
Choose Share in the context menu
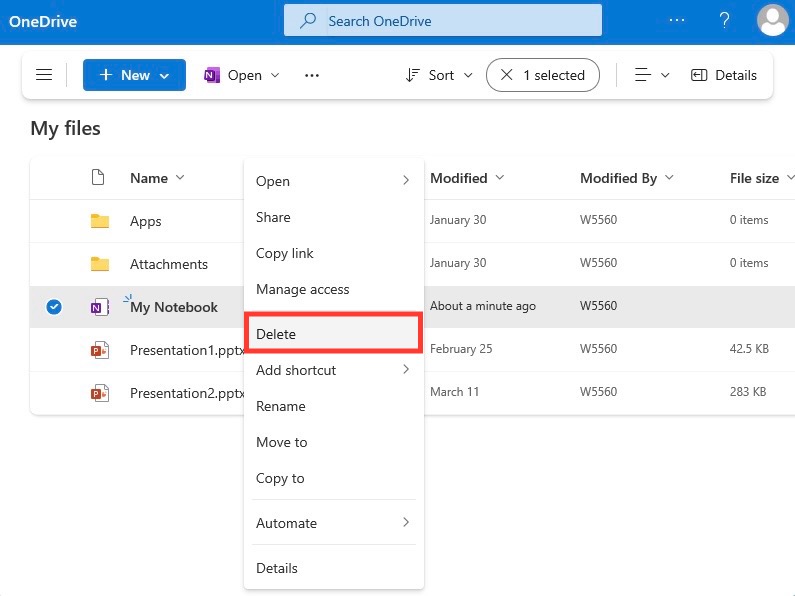coord(334,217)
